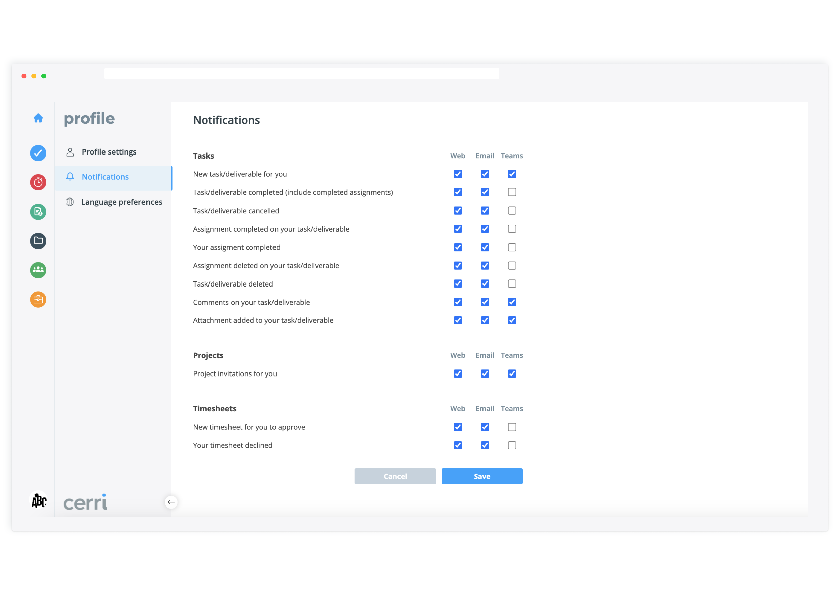
Task: Uncheck Web for New task/deliverable for you
Action: (x=458, y=174)
